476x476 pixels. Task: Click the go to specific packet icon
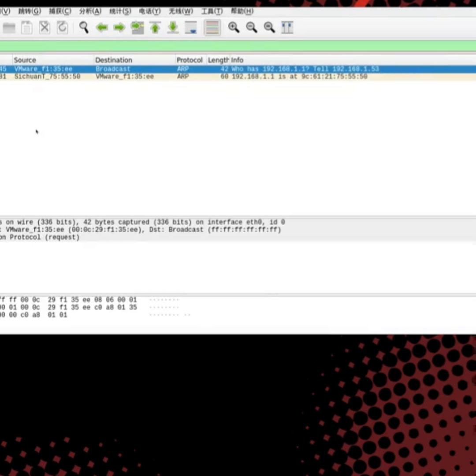[137, 28]
